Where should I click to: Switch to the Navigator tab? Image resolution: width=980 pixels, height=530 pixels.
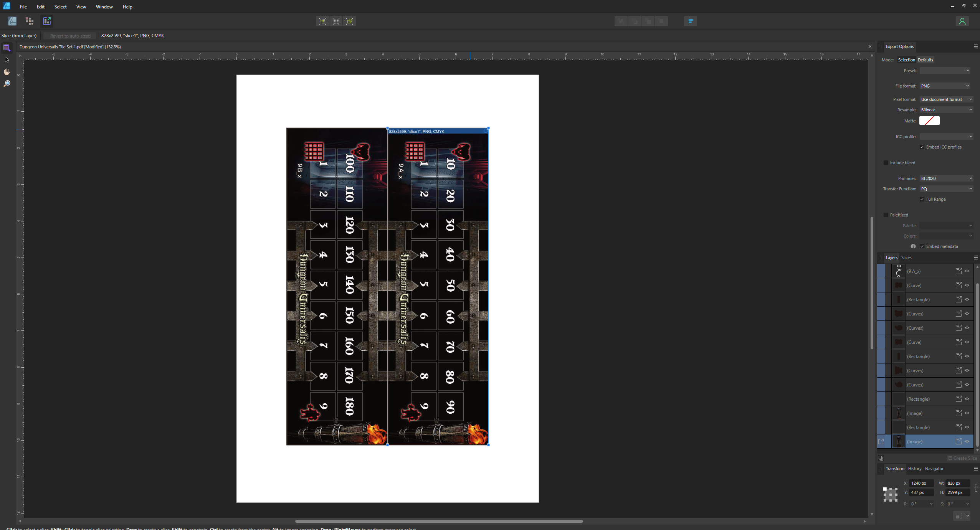pos(934,469)
